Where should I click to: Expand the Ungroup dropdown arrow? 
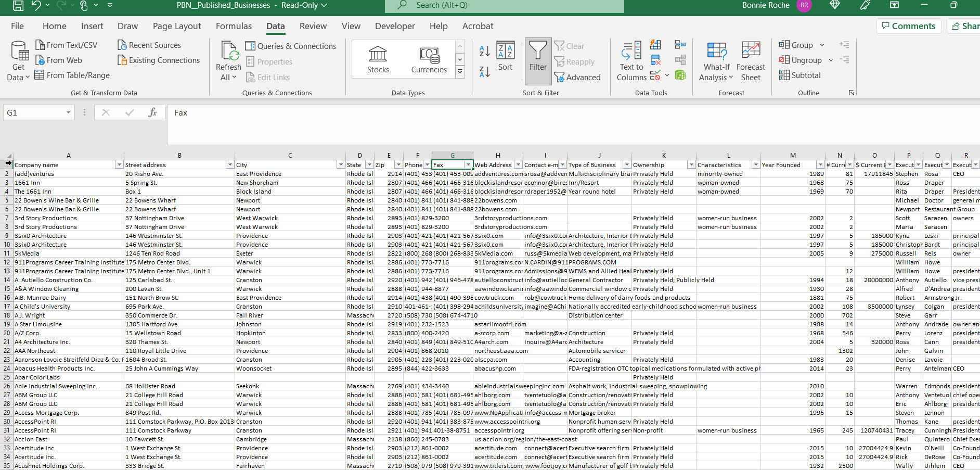coord(831,60)
